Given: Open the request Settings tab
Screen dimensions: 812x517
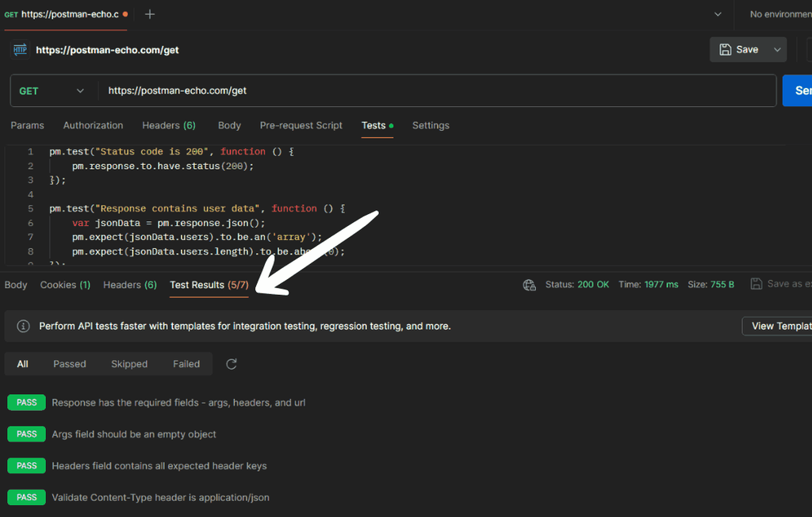Looking at the screenshot, I should [x=431, y=125].
